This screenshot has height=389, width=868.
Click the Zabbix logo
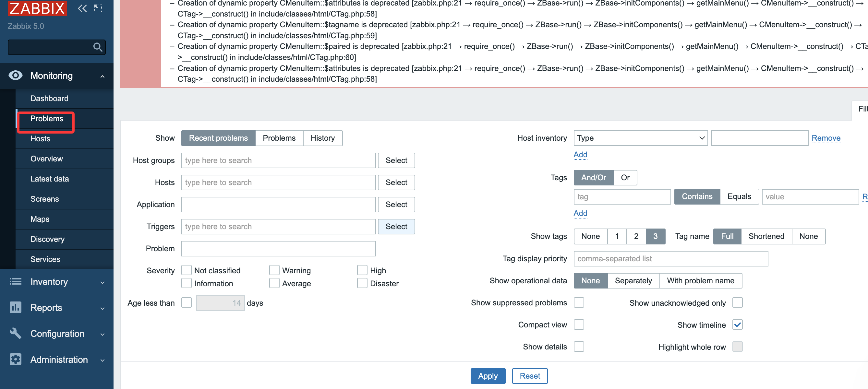point(37,8)
